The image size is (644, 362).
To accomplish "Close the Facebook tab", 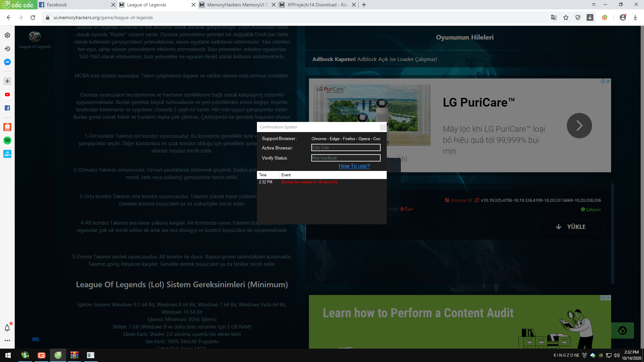I will click(113, 5).
